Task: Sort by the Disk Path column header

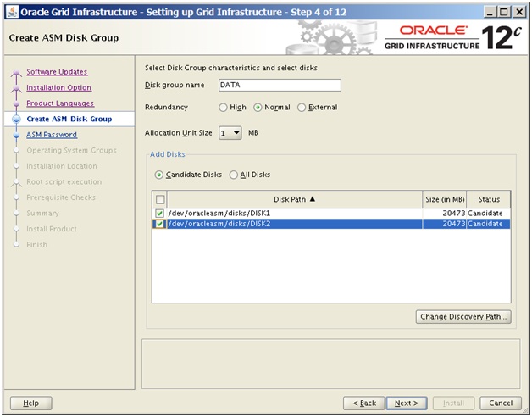Action: pos(295,199)
